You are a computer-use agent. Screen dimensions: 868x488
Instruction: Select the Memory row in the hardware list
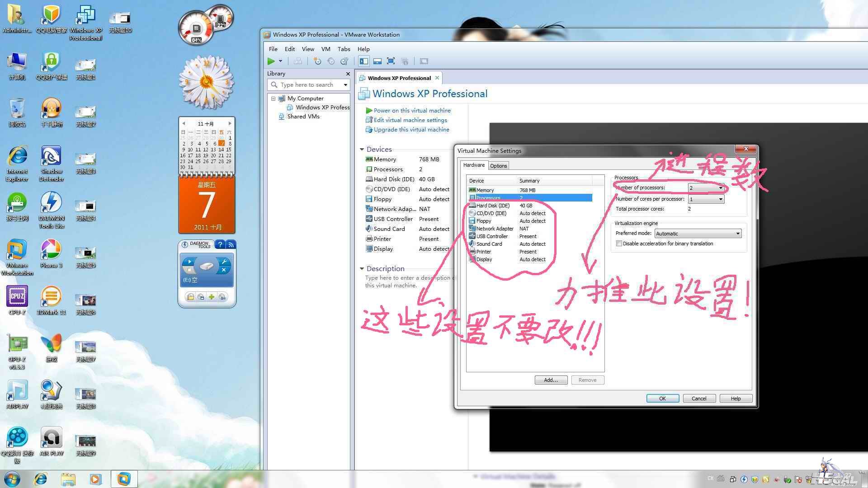tap(530, 190)
